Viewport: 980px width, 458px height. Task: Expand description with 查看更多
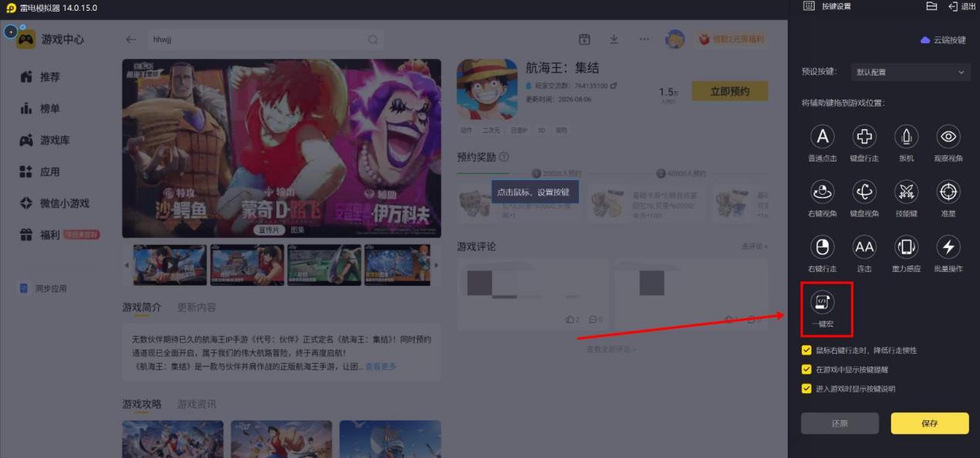(381, 366)
